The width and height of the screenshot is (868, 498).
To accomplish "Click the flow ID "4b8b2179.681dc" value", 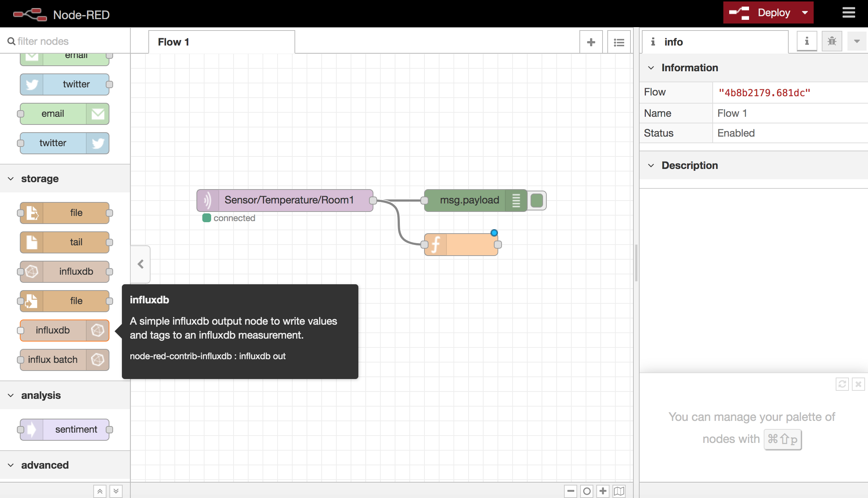I will coord(764,93).
